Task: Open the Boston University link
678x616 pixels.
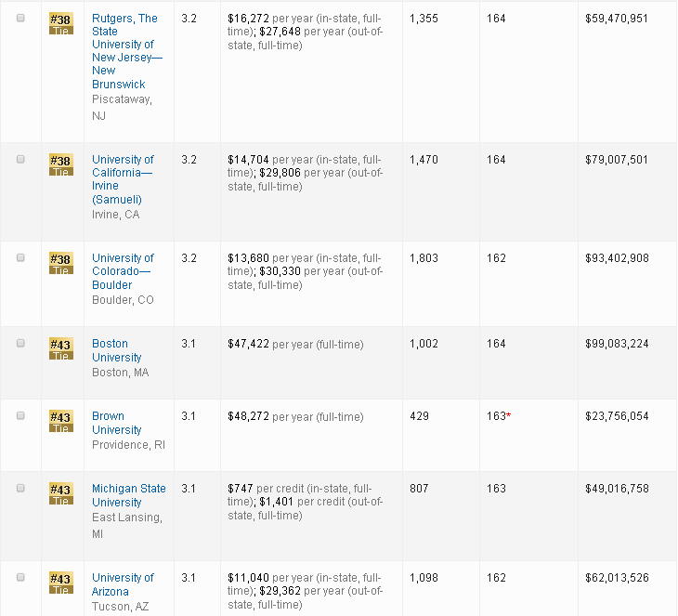Action: [117, 350]
